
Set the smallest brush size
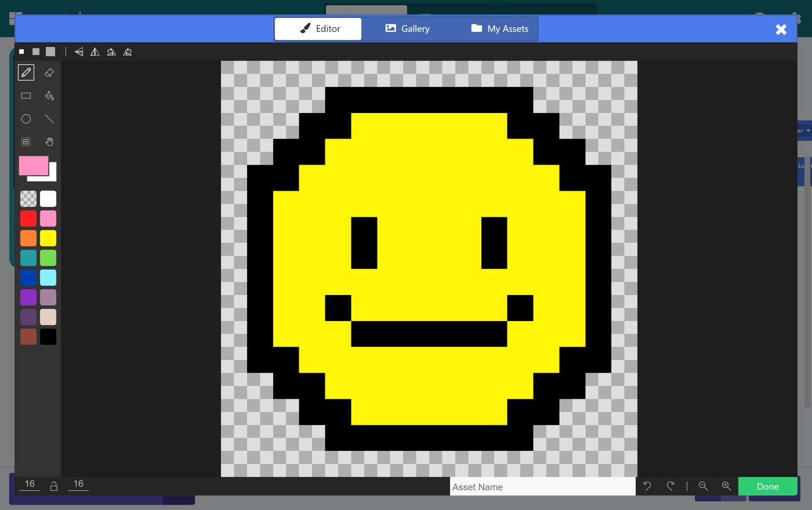[x=21, y=52]
